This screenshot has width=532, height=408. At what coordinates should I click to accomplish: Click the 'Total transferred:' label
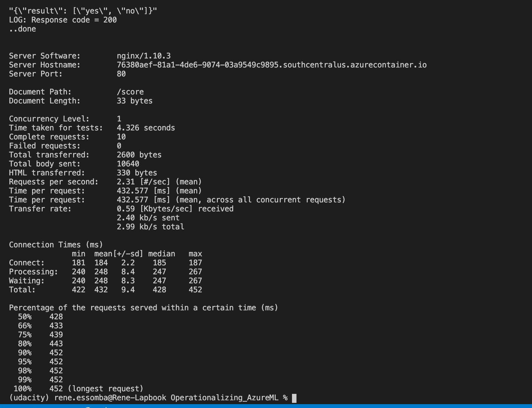click(49, 155)
